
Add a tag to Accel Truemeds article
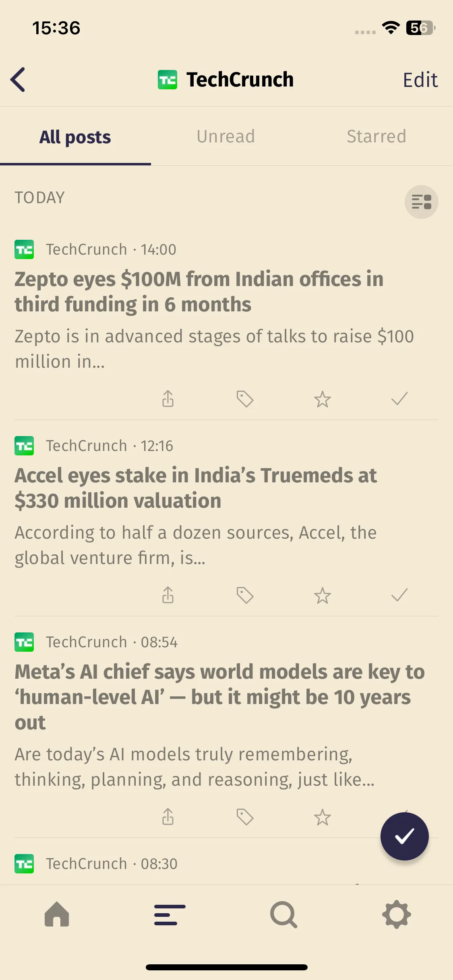245,595
